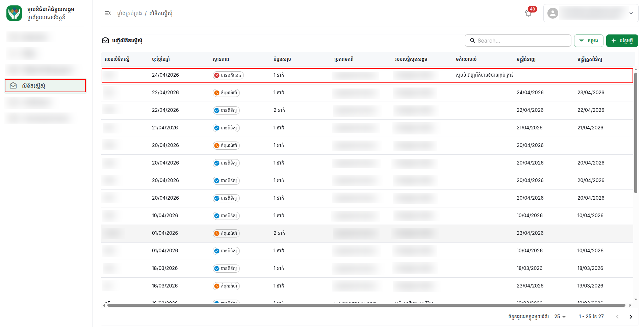This screenshot has height=327, width=644.
Task: Select the date 23/04/2026 in the 22/04/2026 pending row
Action: click(x=591, y=93)
